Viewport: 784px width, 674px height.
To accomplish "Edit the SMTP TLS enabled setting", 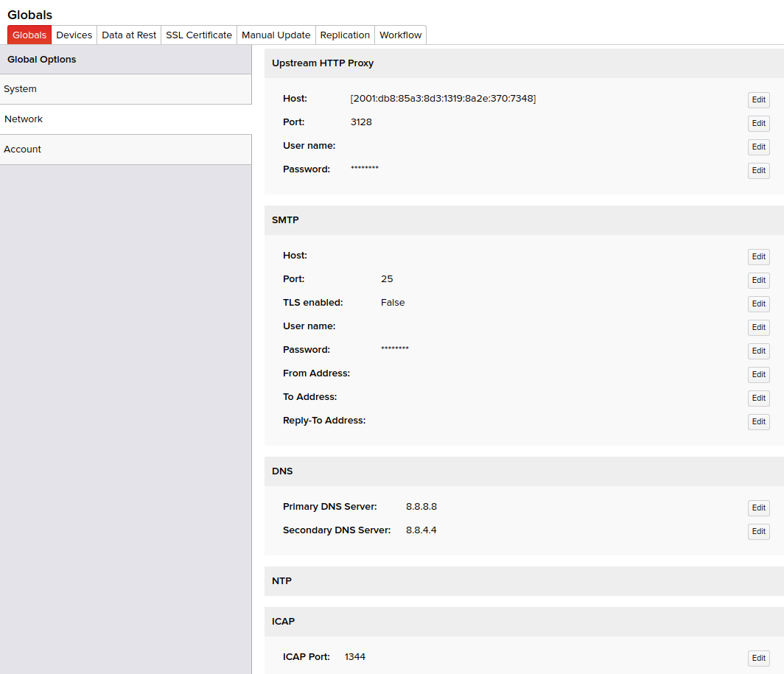I will pos(758,304).
